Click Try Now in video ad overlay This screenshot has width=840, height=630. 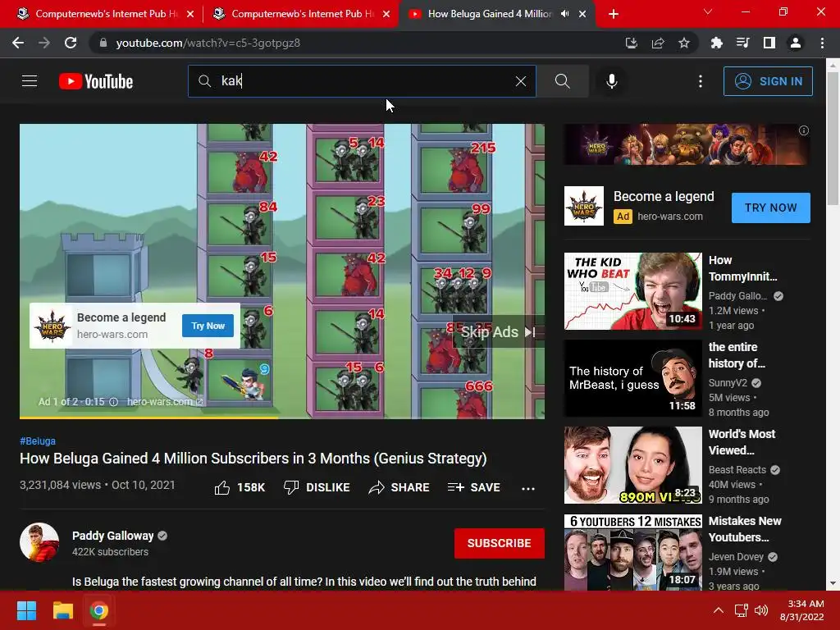[x=208, y=326]
